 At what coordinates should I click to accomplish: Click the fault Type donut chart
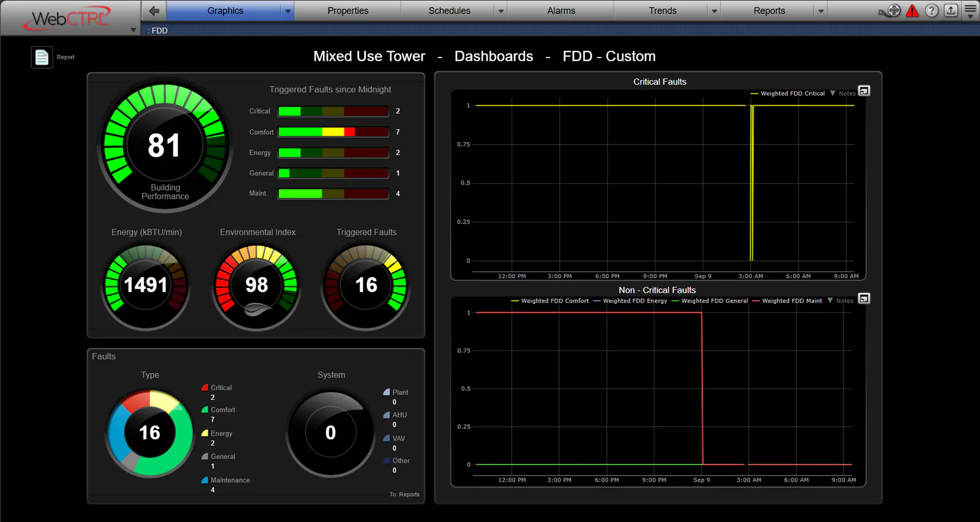150,433
